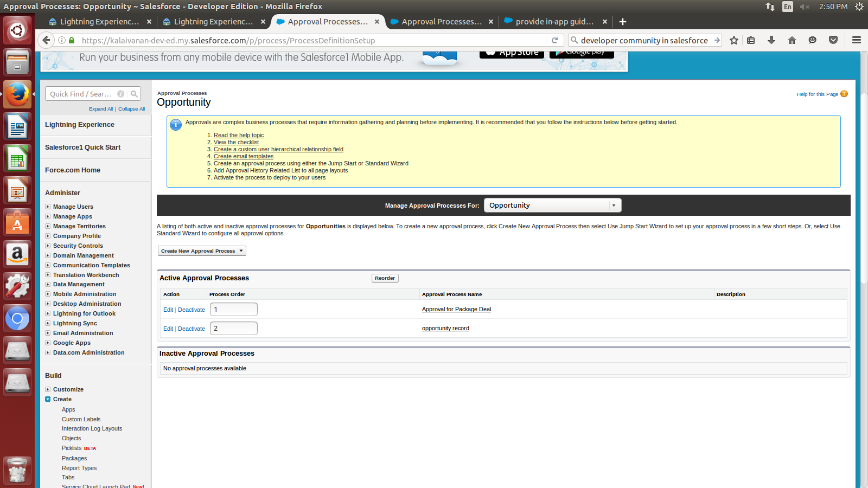Open Ubuntu Dash from the launcher
This screenshot has height=488, width=868.
[17, 30]
